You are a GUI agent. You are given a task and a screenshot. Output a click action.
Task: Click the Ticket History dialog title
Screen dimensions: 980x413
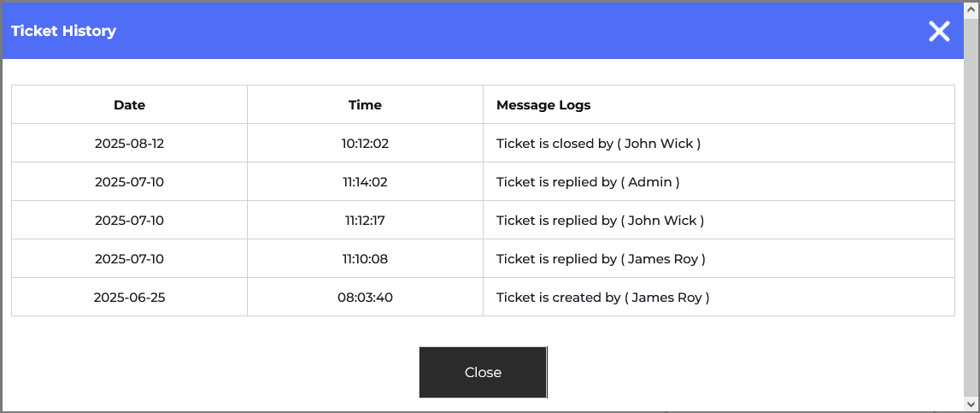63,32
